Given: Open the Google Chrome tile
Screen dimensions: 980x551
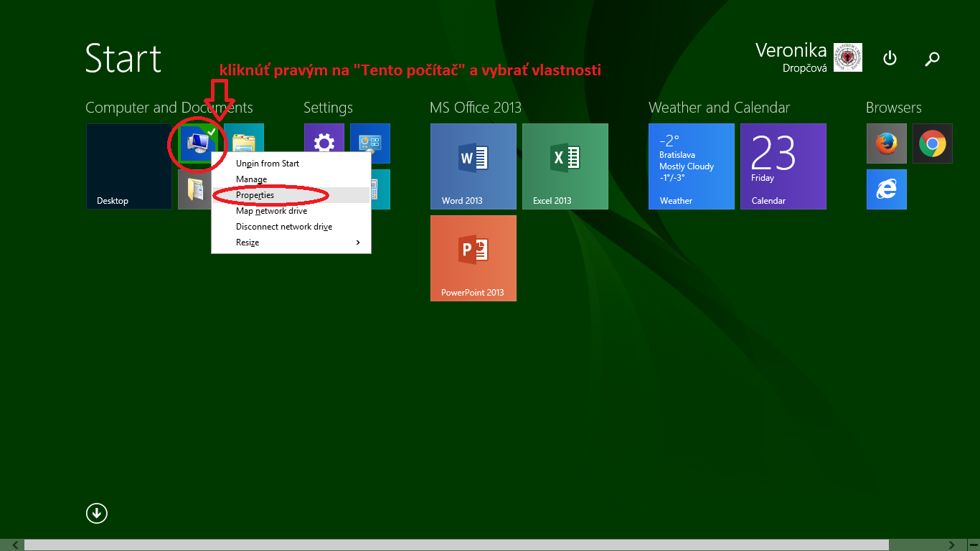Looking at the screenshot, I should click(932, 143).
